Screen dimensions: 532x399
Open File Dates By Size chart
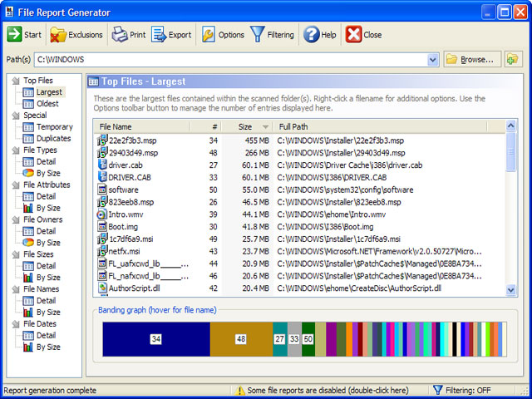tap(48, 347)
